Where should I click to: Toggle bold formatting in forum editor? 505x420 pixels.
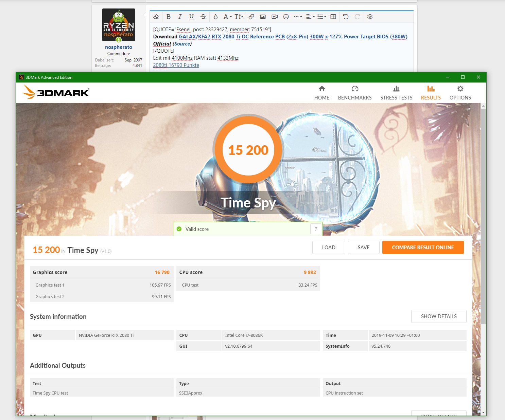pyautogui.click(x=168, y=17)
